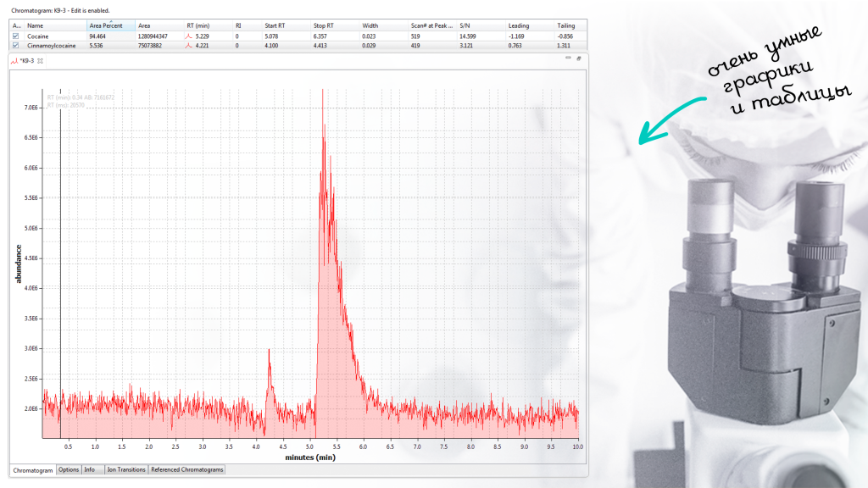Switch to the Options tab
Screen dimensions: 868x488
(x=69, y=469)
